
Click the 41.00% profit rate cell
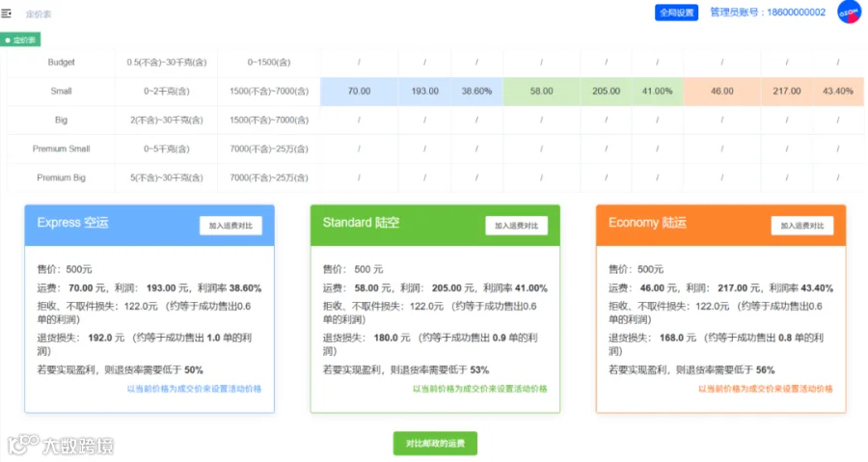click(x=657, y=91)
